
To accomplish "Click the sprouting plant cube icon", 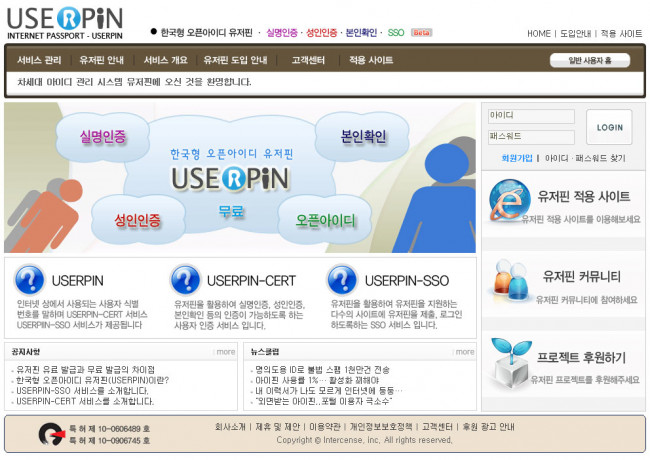I will (510, 362).
